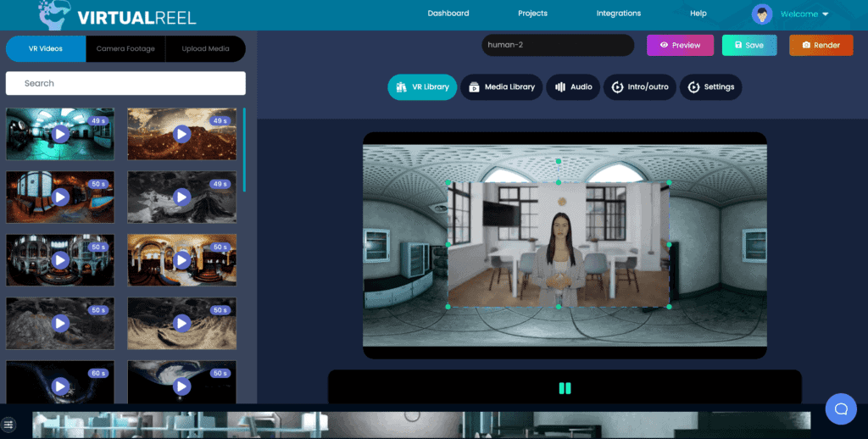Click the Render button
This screenshot has height=439, width=868.
[x=821, y=46]
